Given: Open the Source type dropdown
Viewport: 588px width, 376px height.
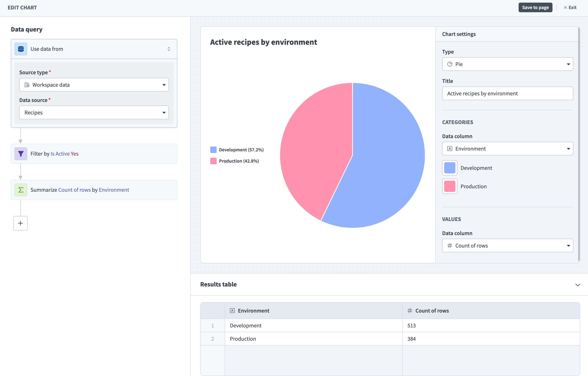Looking at the screenshot, I should (94, 85).
